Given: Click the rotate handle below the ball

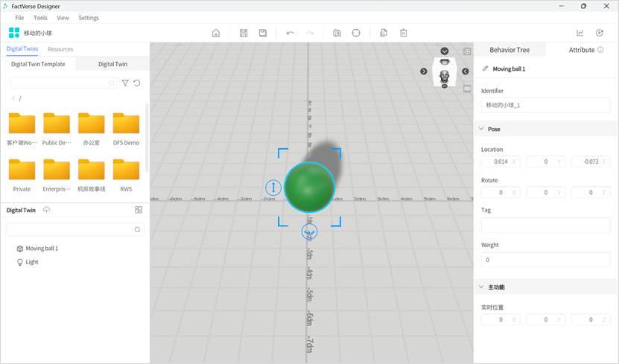Looking at the screenshot, I should (x=309, y=232).
